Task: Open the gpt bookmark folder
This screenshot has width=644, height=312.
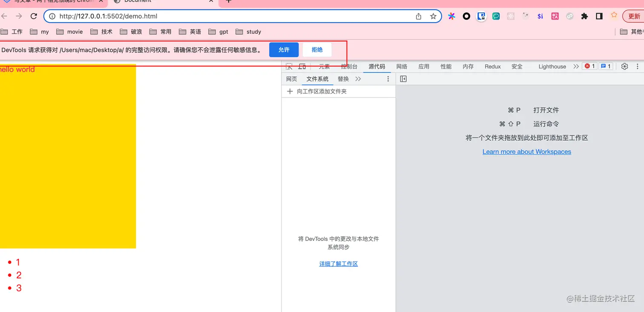Action: click(x=218, y=31)
